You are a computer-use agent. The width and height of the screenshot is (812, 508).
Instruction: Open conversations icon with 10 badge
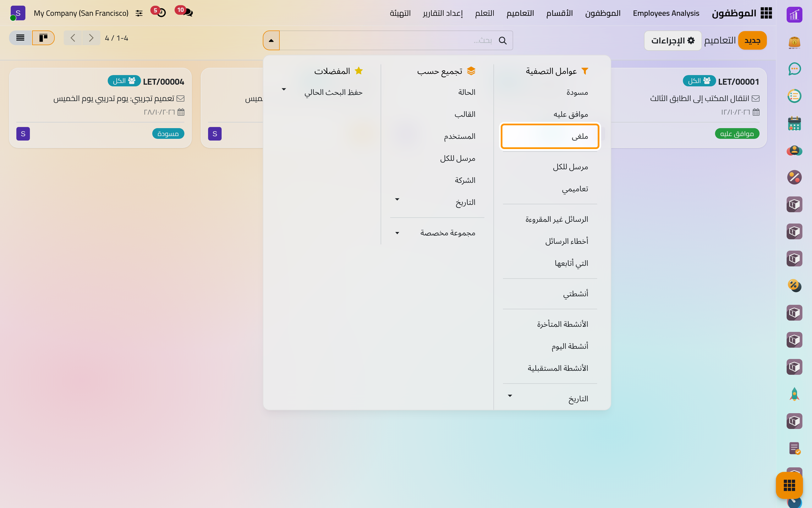coord(184,12)
